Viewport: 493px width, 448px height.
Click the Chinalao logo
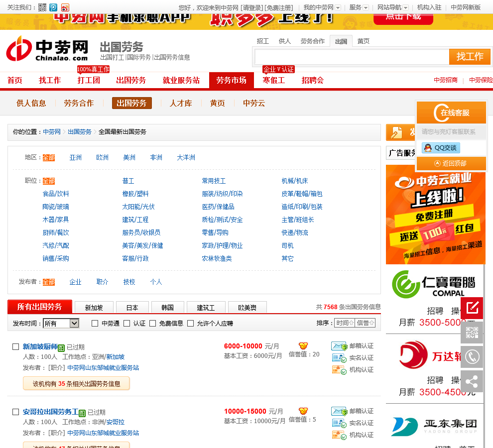pyautogui.click(x=47, y=49)
